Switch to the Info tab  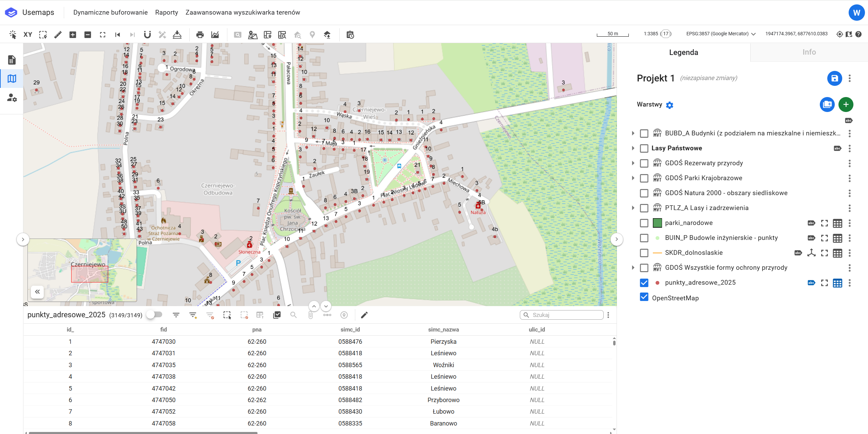(809, 52)
